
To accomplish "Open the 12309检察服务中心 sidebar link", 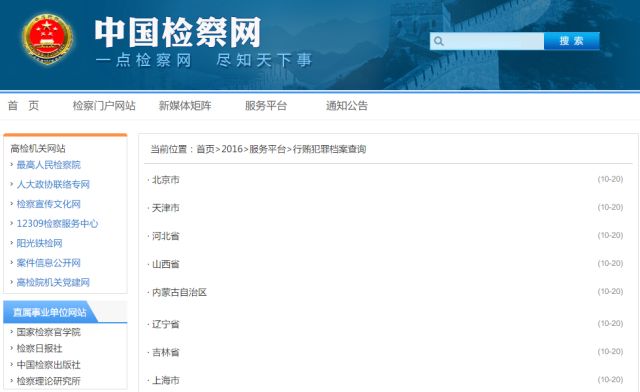I will pos(57,224).
